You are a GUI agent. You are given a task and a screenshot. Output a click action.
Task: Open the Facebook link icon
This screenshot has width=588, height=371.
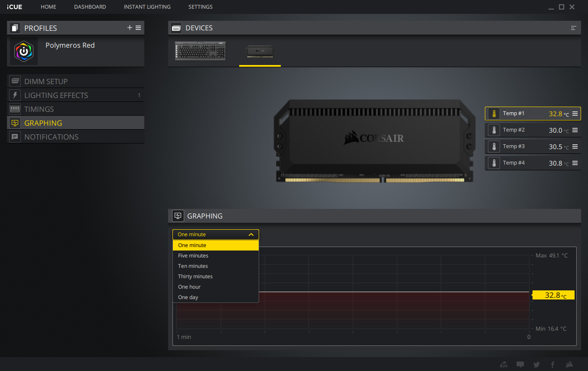[552, 364]
